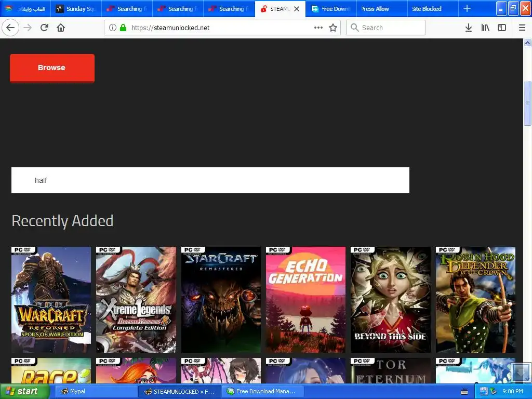532x399 pixels.
Task: Open Xtreme Legends Dynasty Warriors 8 cover
Action: (136, 300)
